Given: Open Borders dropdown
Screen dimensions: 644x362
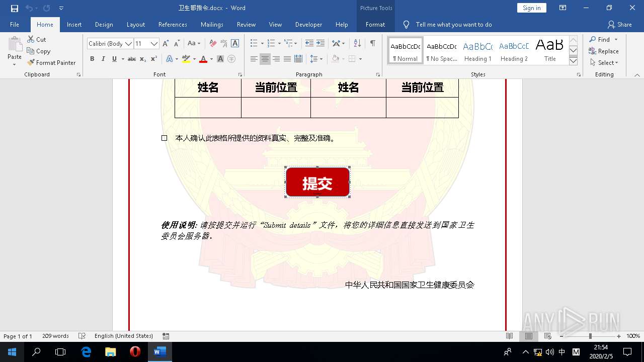Looking at the screenshot, I should click(360, 59).
